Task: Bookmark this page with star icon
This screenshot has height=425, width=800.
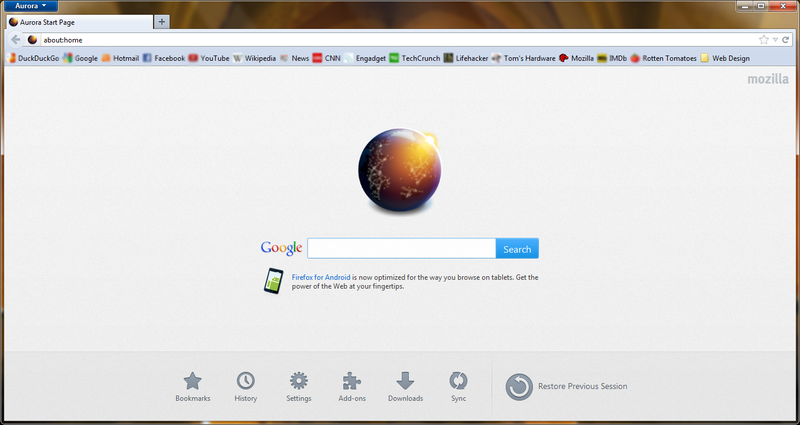Action: pyautogui.click(x=763, y=40)
